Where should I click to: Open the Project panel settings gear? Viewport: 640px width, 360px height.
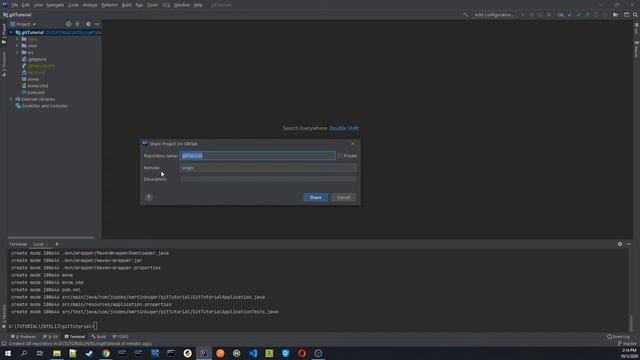point(88,24)
